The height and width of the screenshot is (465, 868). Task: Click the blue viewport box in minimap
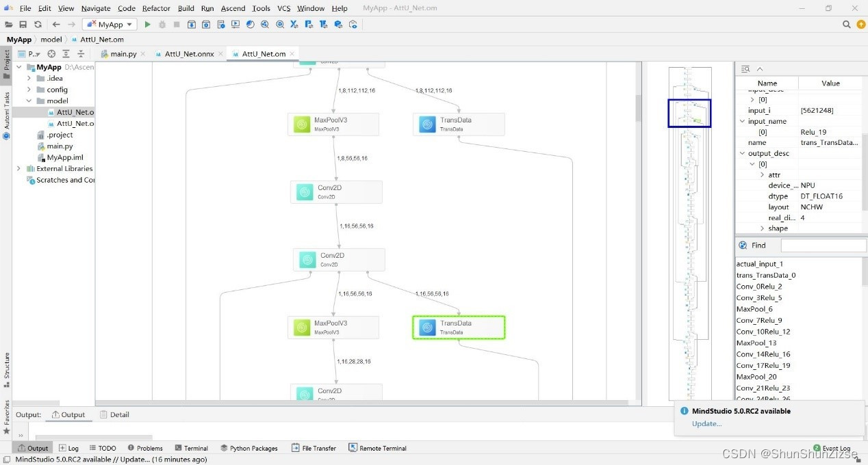tap(689, 114)
